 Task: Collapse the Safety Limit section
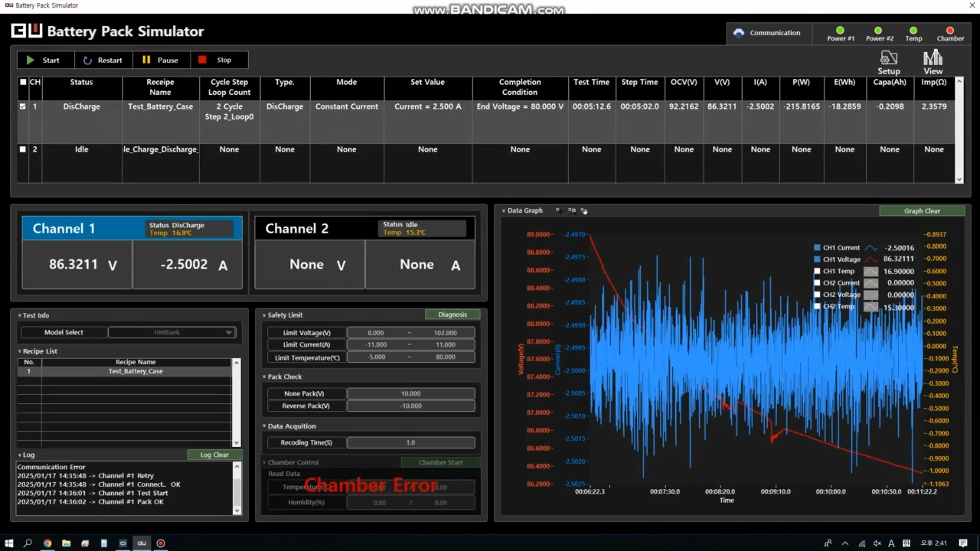click(264, 315)
